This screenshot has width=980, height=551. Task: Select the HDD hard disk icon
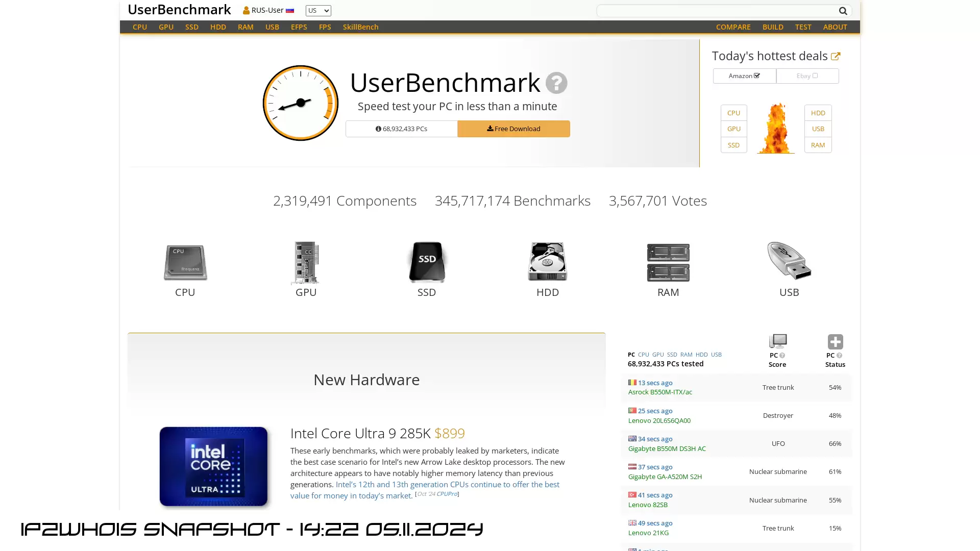[547, 262]
